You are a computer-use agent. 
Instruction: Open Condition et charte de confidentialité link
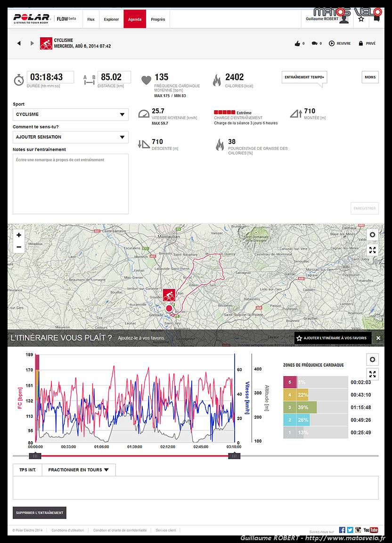tap(120, 530)
